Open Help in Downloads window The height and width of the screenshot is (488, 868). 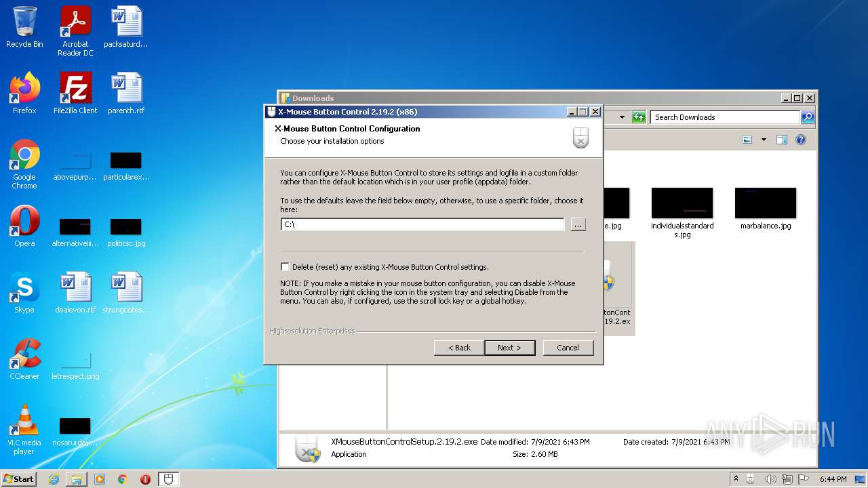(801, 140)
